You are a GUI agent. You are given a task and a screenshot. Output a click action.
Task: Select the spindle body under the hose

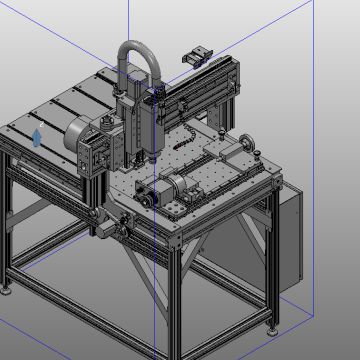tap(152, 127)
